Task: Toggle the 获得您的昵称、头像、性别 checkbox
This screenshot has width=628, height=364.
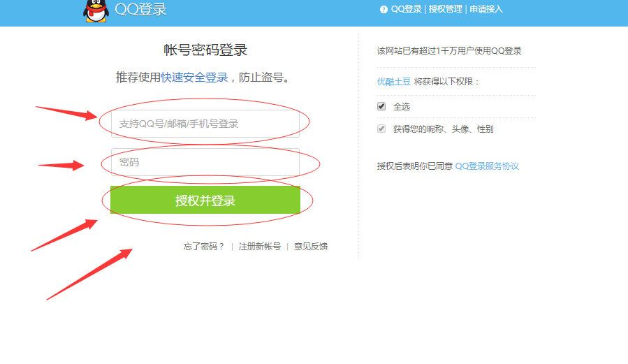Action: coord(381,129)
